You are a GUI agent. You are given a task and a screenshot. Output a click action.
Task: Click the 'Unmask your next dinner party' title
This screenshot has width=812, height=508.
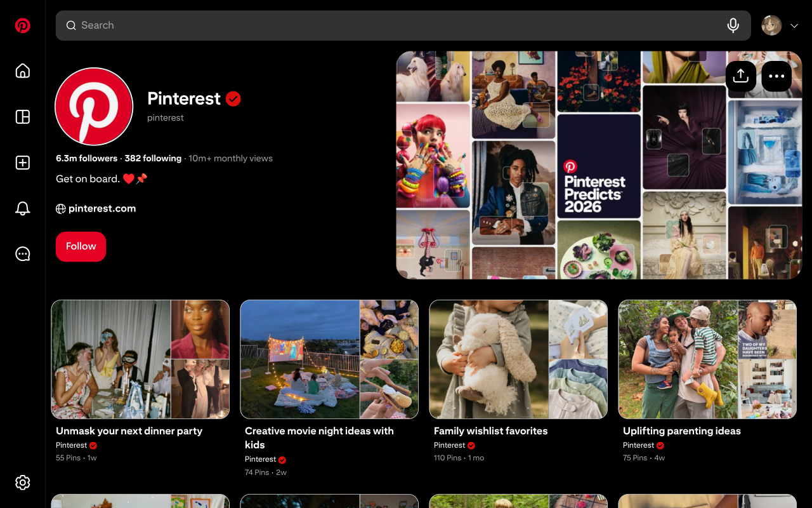(x=129, y=431)
